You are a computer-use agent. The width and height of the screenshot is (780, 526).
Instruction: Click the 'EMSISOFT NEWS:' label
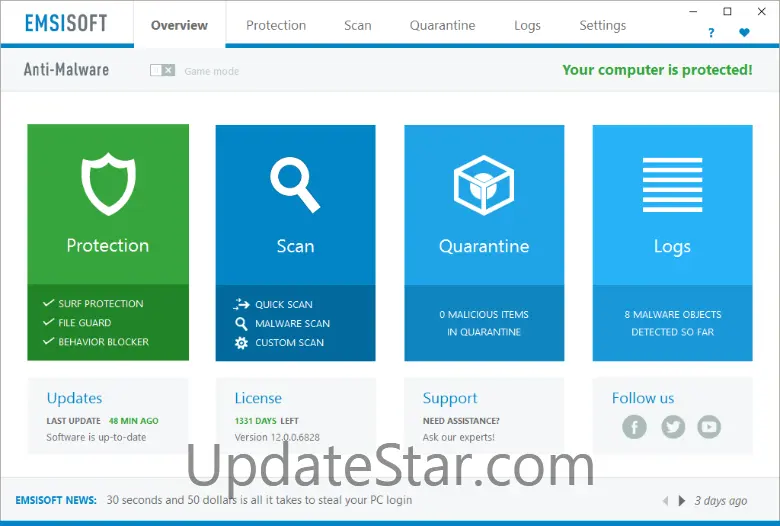click(56, 500)
